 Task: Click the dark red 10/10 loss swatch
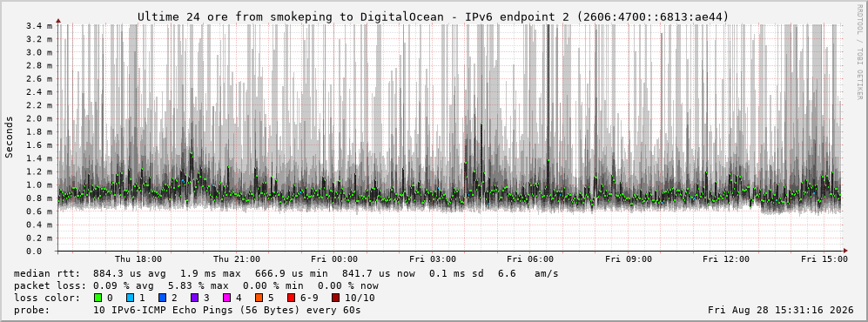tap(335, 298)
